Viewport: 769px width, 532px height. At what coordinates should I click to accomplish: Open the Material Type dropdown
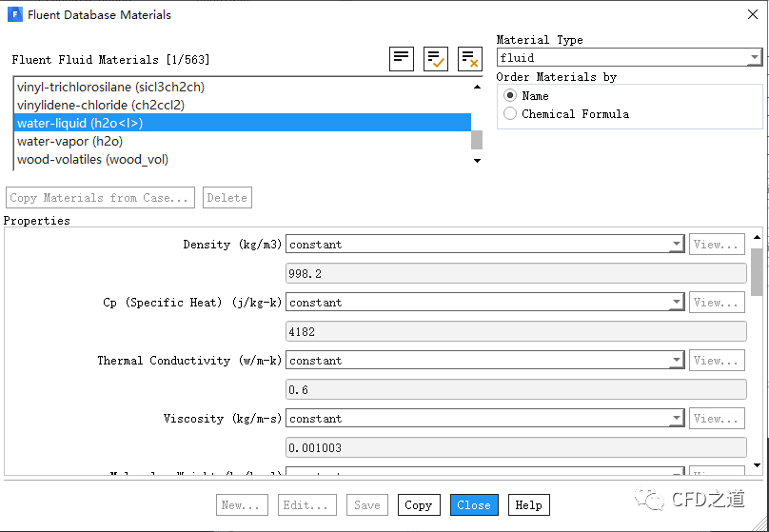(629, 58)
